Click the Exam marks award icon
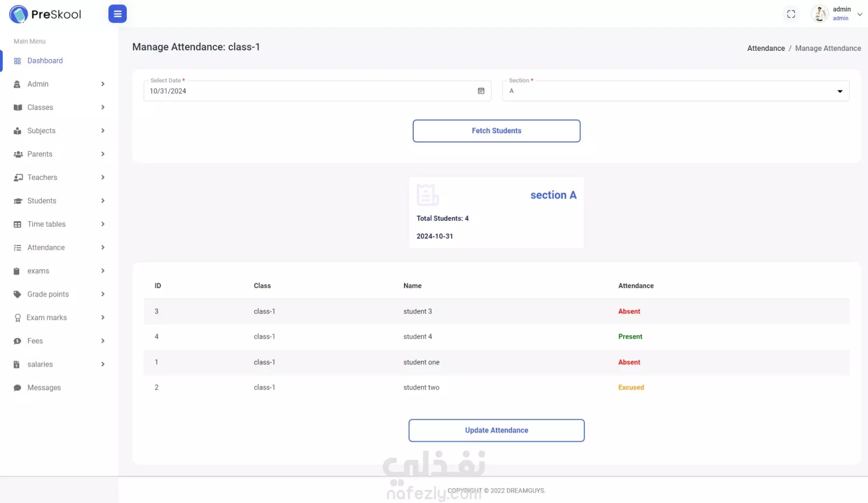 coord(17,318)
